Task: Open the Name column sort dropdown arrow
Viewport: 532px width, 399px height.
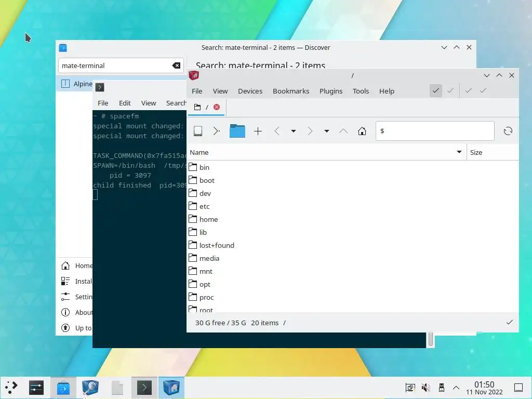Action: point(459,152)
